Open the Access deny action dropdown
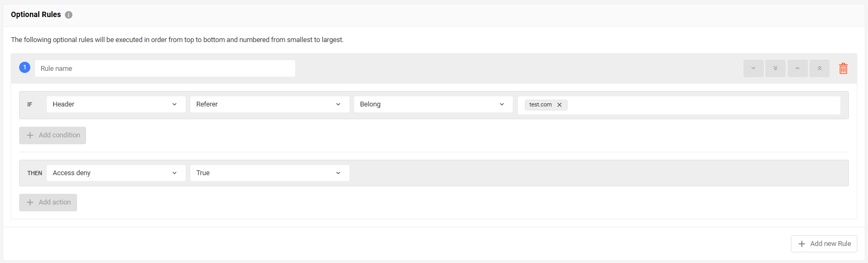 (x=116, y=173)
